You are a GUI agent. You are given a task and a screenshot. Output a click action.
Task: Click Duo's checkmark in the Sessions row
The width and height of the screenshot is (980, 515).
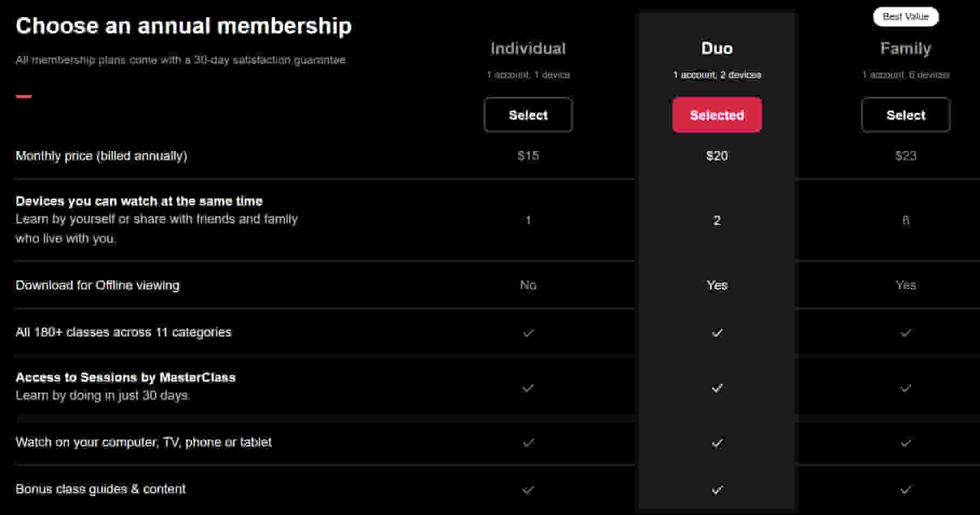pyautogui.click(x=717, y=388)
